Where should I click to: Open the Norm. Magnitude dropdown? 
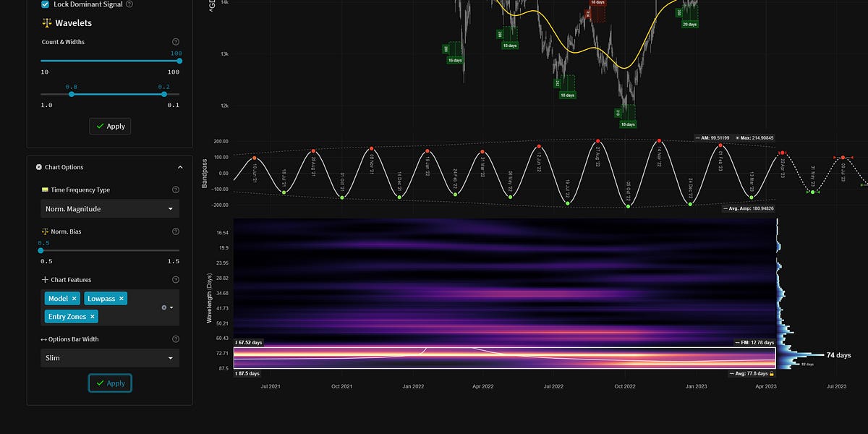[x=109, y=209]
